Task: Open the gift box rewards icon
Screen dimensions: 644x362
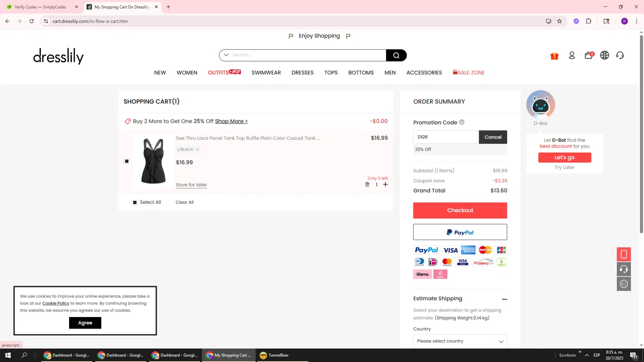Action: [554, 56]
